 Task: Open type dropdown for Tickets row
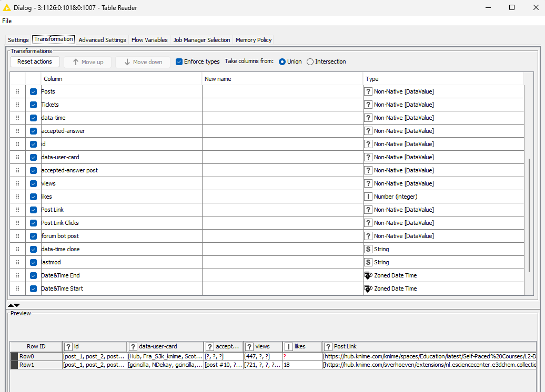[x=443, y=105]
